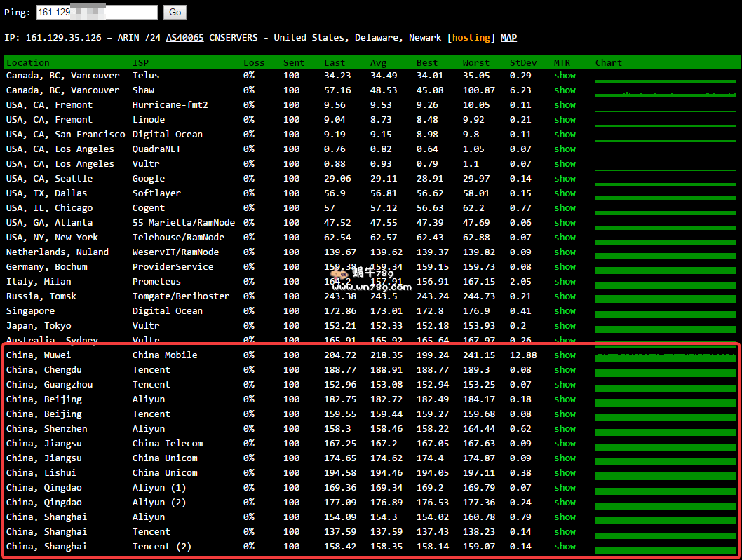Image resolution: width=742 pixels, height=560 pixels.
Task: Show MTR for Fremont Linode row
Action: click(565, 120)
